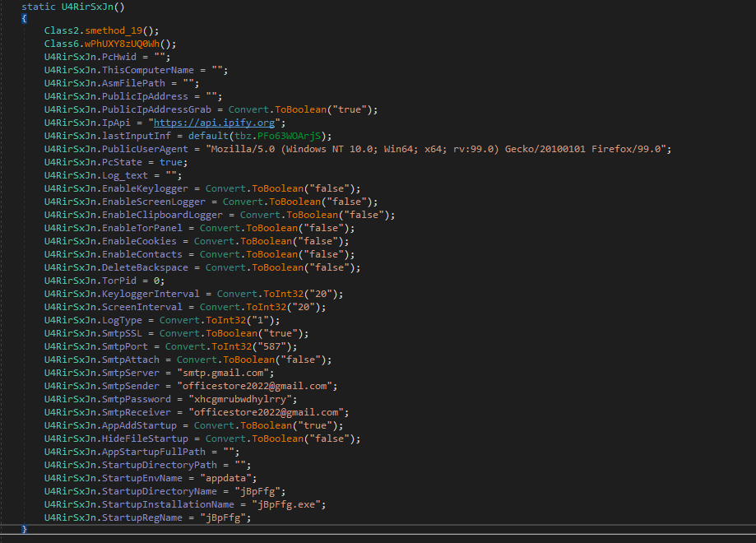756x543 pixels.
Task: Click the SmtpReceiver email string
Action: tap(267, 412)
